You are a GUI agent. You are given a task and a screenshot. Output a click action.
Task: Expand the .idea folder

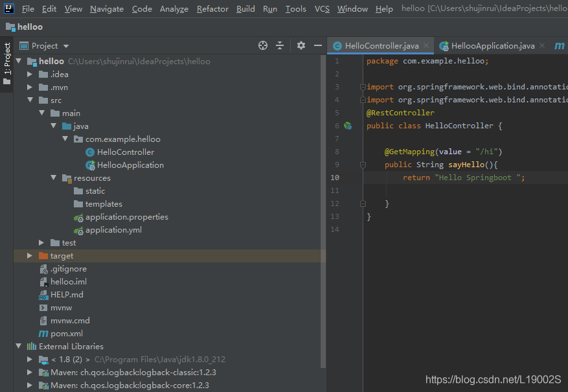[30, 75]
